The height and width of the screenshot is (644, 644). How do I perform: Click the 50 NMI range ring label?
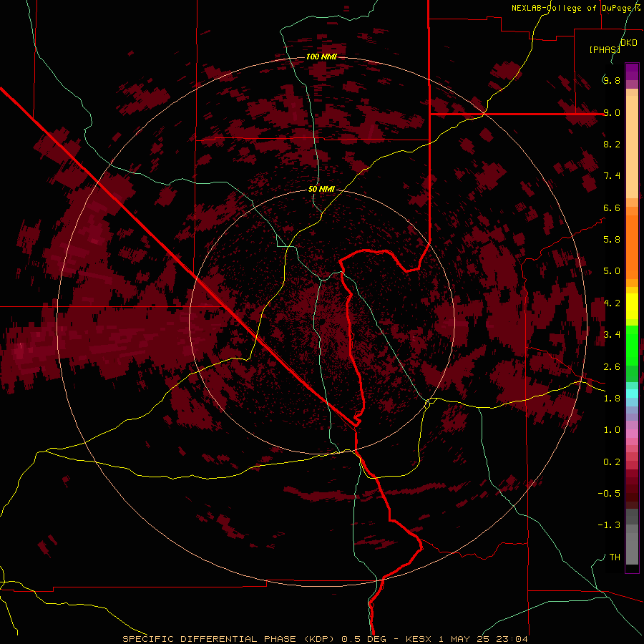321,189
